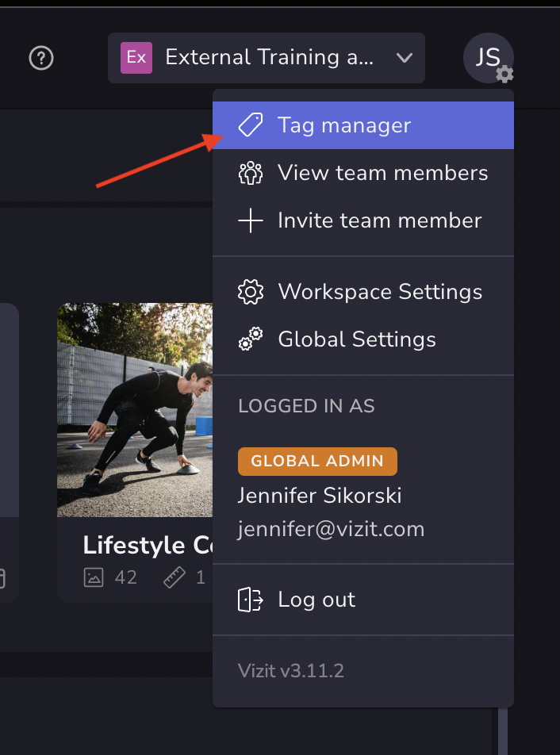Click the gear badge on JS avatar
This screenshot has width=560, height=755.
click(x=504, y=75)
